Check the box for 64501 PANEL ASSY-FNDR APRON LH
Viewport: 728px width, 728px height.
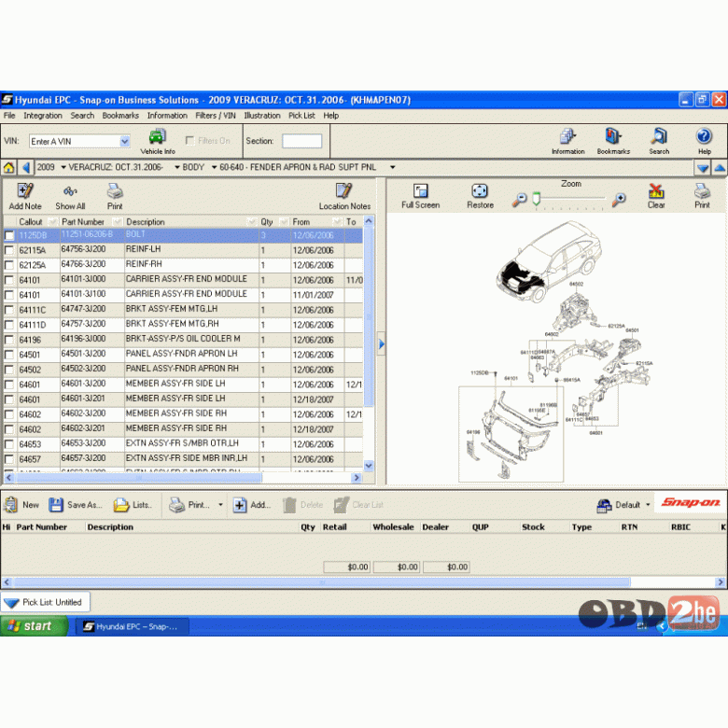click(x=9, y=355)
